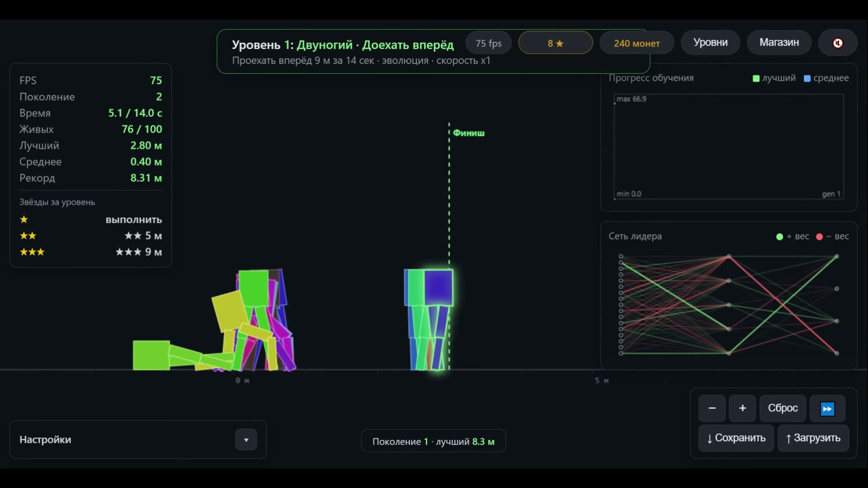Click the Лучший value 2.80 м

point(146,145)
